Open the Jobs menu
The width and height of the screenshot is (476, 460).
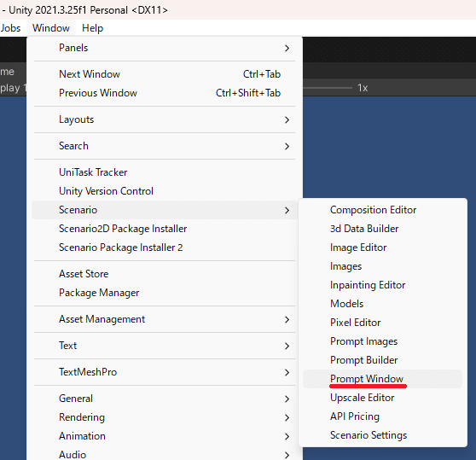10,28
